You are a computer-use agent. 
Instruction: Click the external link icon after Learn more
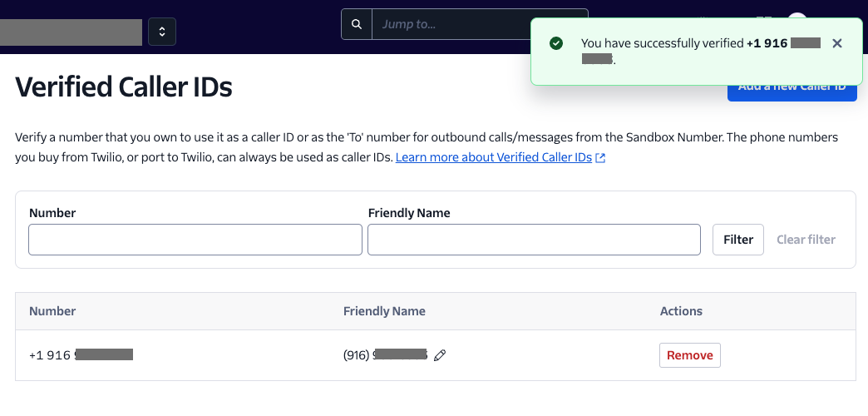(600, 158)
